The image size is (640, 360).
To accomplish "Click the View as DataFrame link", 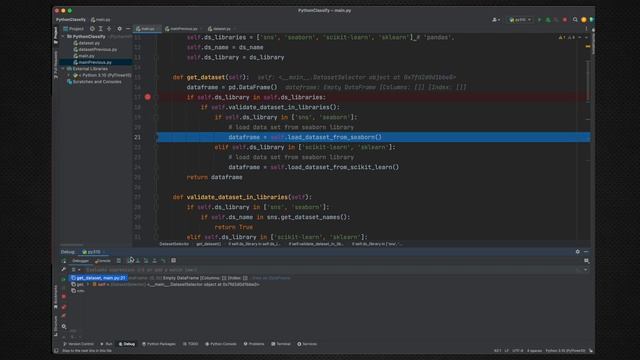I will pyautogui.click(x=271, y=278).
